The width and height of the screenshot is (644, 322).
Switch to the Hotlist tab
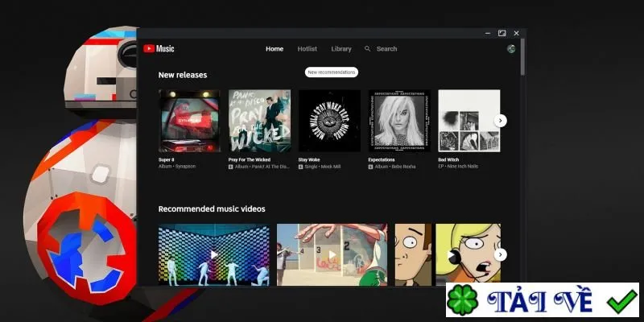pos(308,49)
